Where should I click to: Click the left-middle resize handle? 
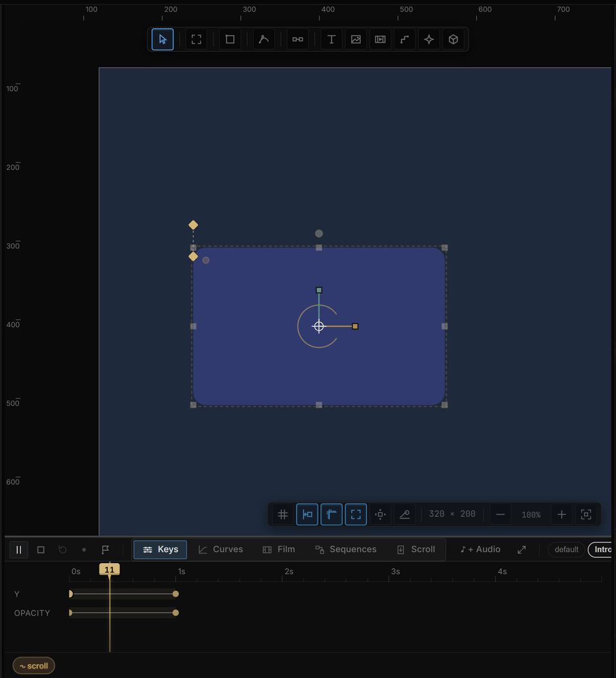pyautogui.click(x=193, y=326)
